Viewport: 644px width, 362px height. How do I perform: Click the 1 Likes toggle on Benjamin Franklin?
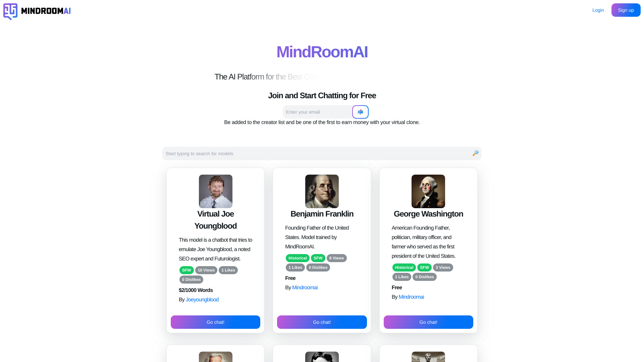coord(295,267)
